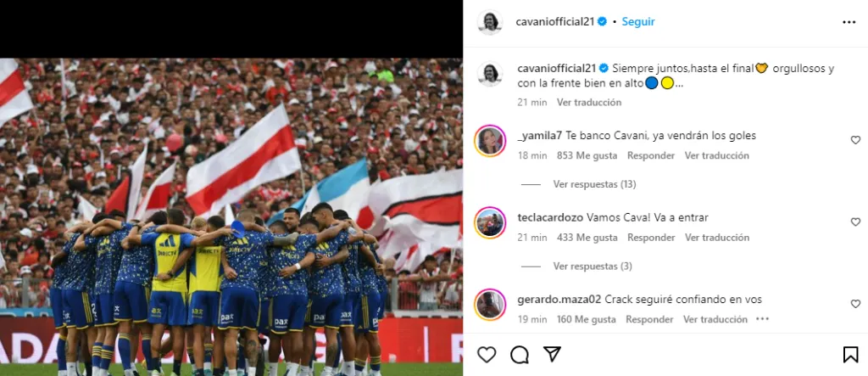868x376 pixels.
Task: Share the post via paper plane icon
Action: click(x=552, y=355)
